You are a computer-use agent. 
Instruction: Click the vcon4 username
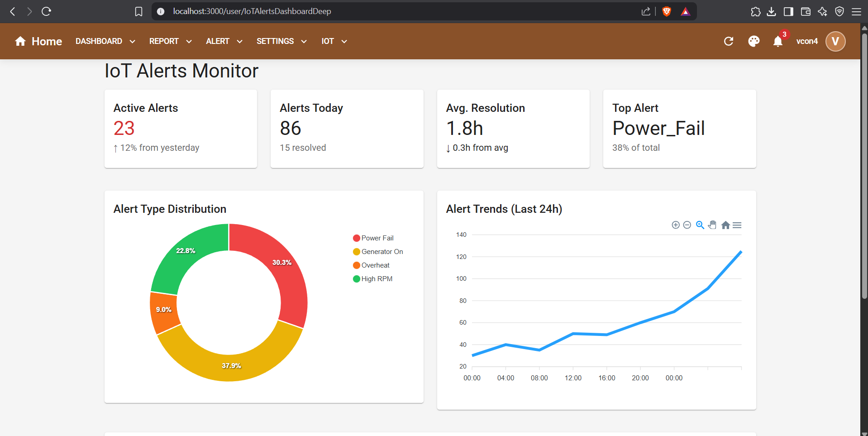(x=807, y=41)
